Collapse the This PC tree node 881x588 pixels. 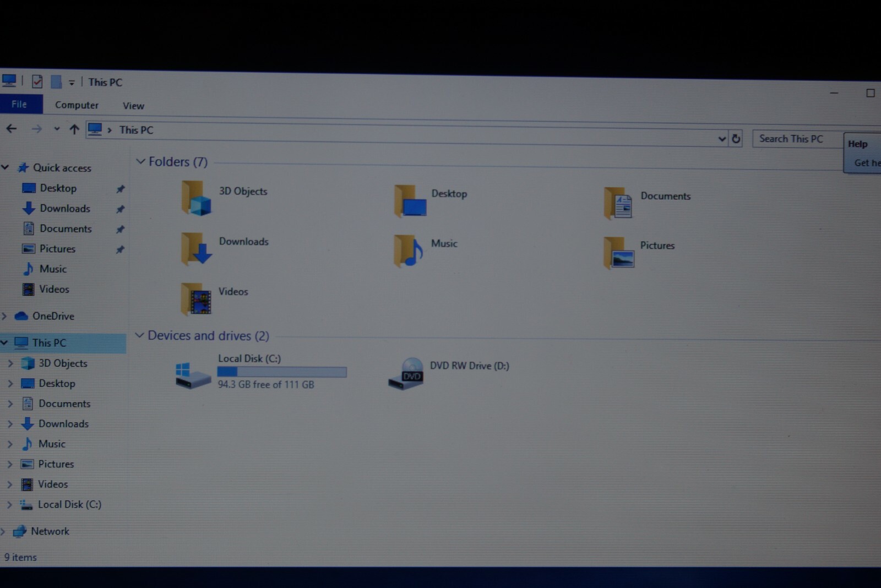[x=4, y=342]
